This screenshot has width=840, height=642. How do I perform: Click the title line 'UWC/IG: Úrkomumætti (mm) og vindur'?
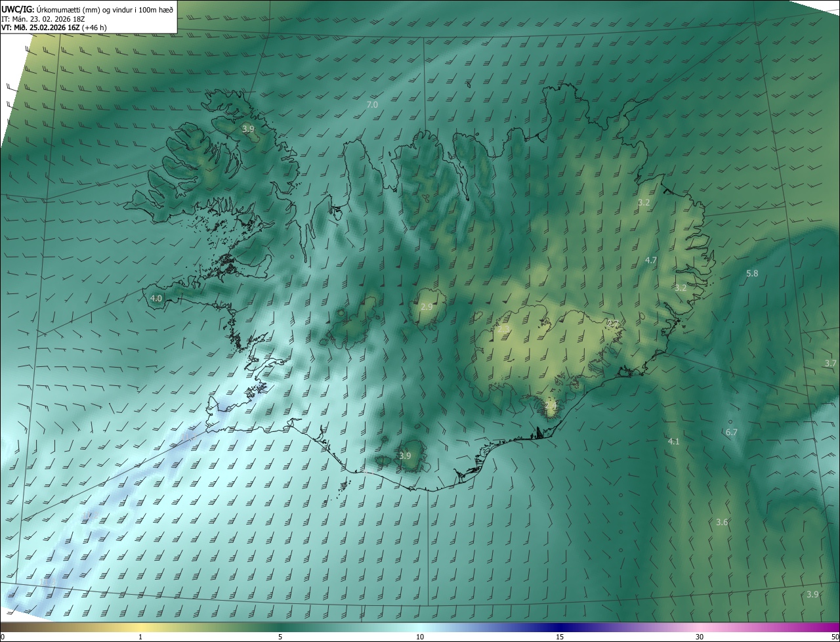click(87, 9)
